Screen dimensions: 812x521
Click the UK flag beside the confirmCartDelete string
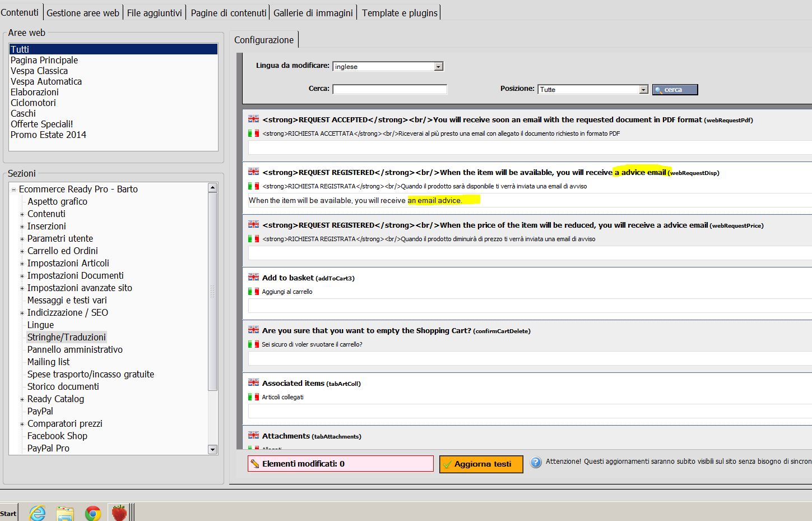[254, 330]
